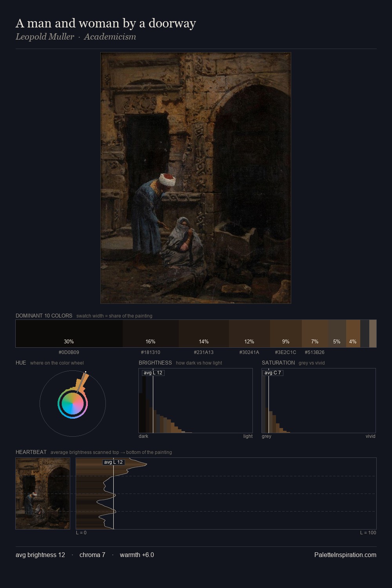The image size is (392, 588).
Task: Select the 5% grey-brown swatch
Action: pyautogui.click(x=337, y=334)
